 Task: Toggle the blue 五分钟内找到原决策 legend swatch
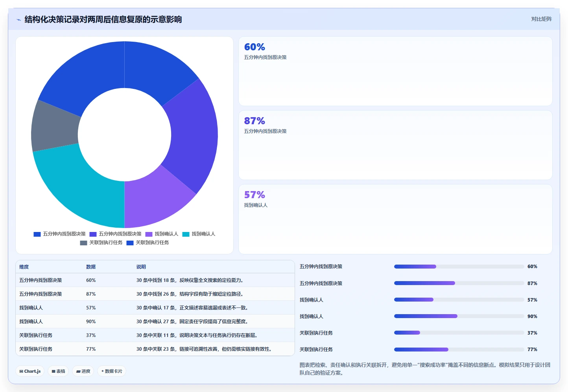37,234
